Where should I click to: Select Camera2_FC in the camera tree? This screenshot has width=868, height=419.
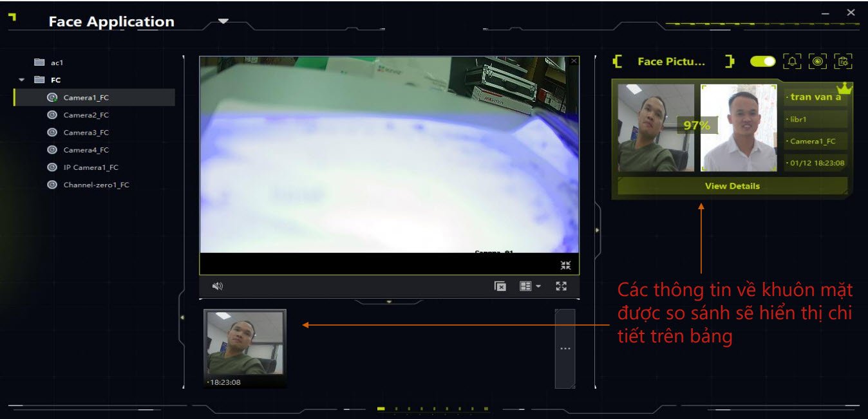click(86, 115)
